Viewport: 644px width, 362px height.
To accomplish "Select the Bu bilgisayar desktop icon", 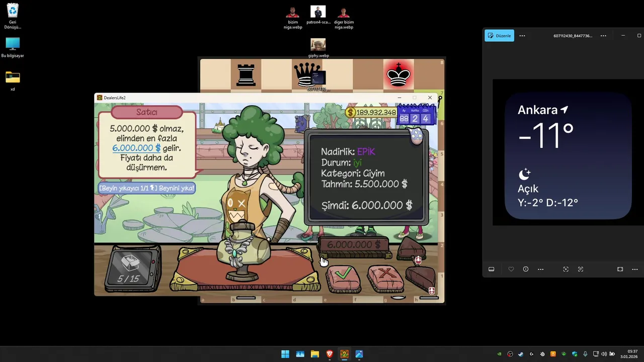I will point(13,47).
